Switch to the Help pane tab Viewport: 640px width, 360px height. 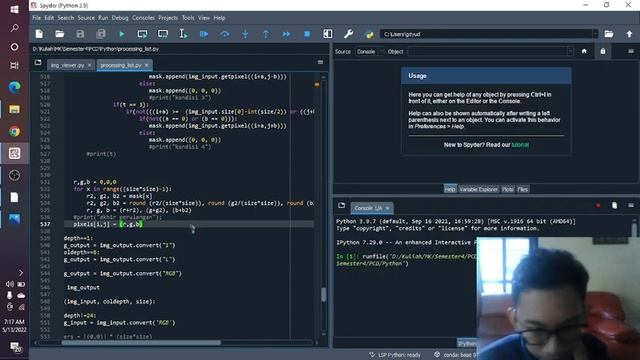pos(450,189)
